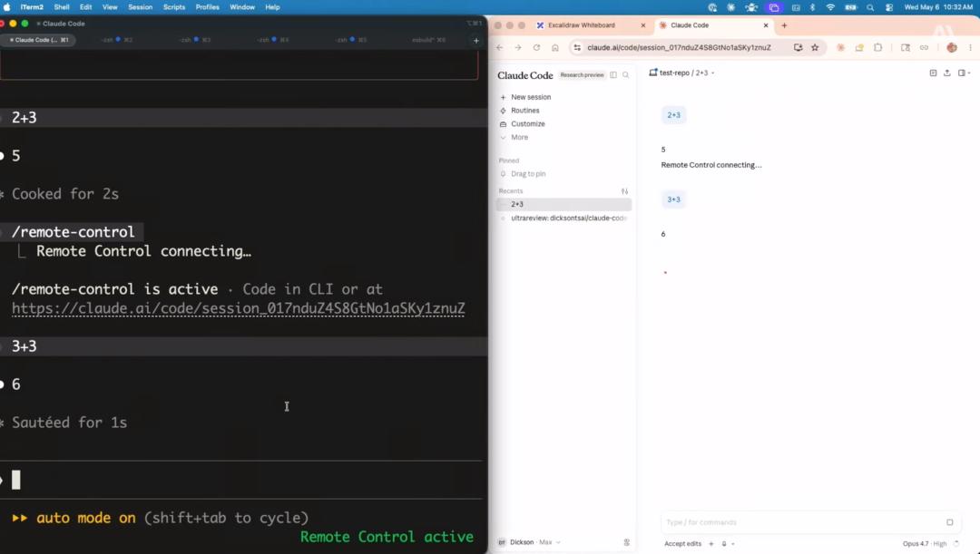This screenshot has height=554, width=980.
Task: Select the 2+3 session in Recents
Action: pyautogui.click(x=563, y=204)
